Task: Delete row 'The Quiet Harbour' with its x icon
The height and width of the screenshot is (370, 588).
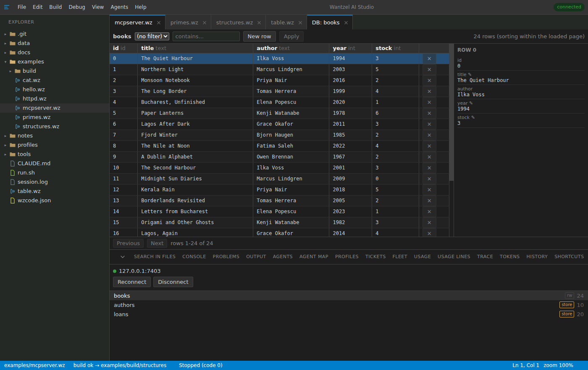Action: (x=429, y=58)
